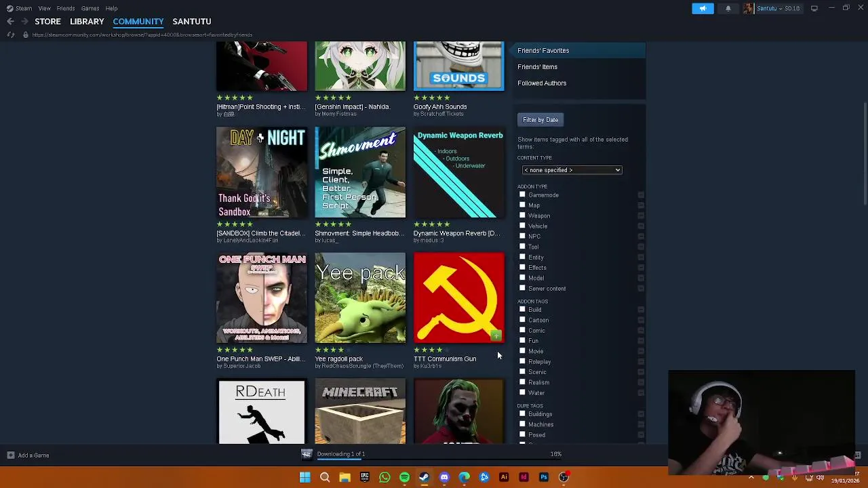Open the Help menu

coord(111,8)
